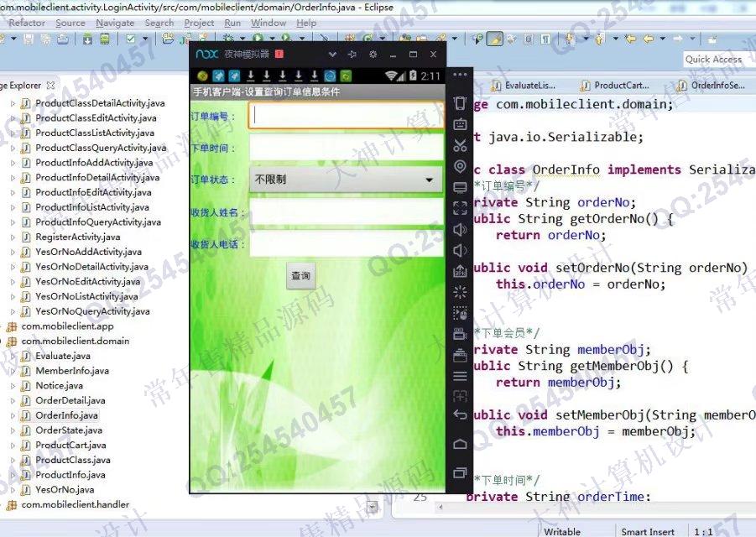756x537 pixels.
Task: Expand the com.mobileclient.handler package
Action: (3, 505)
